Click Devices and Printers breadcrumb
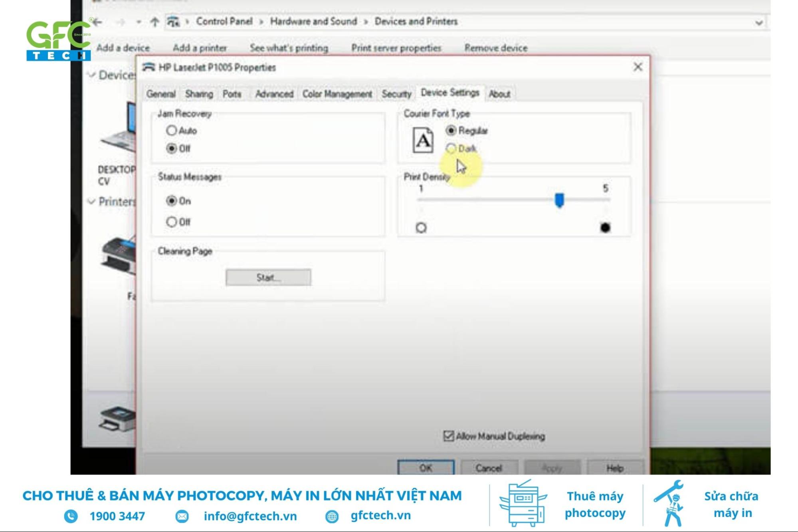Viewport: 798px width, 532px height. tap(416, 21)
